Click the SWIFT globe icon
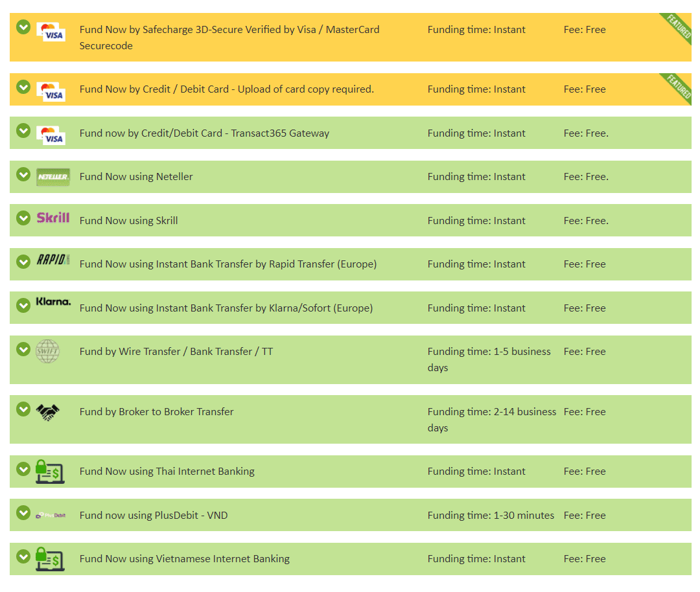 point(47,352)
